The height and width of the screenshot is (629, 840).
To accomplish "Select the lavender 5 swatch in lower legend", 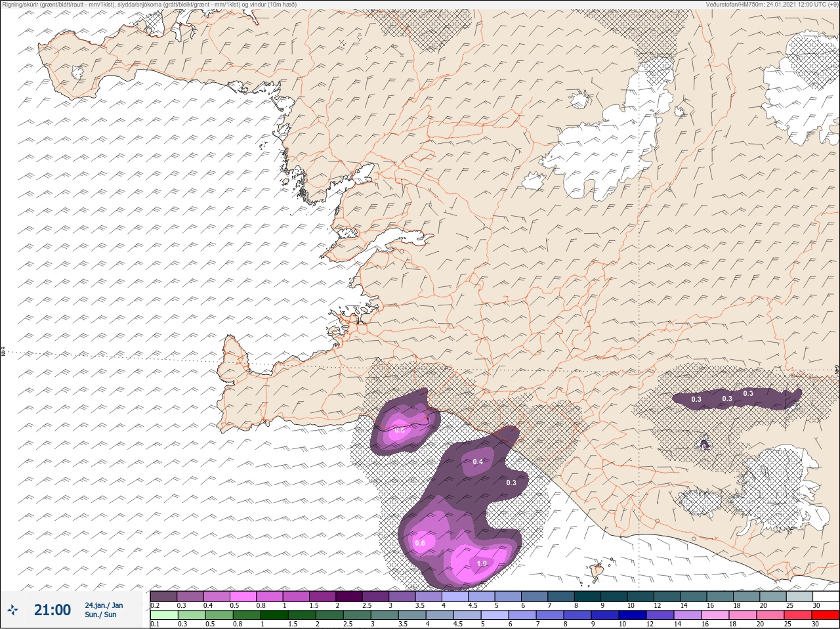I will point(495,615).
